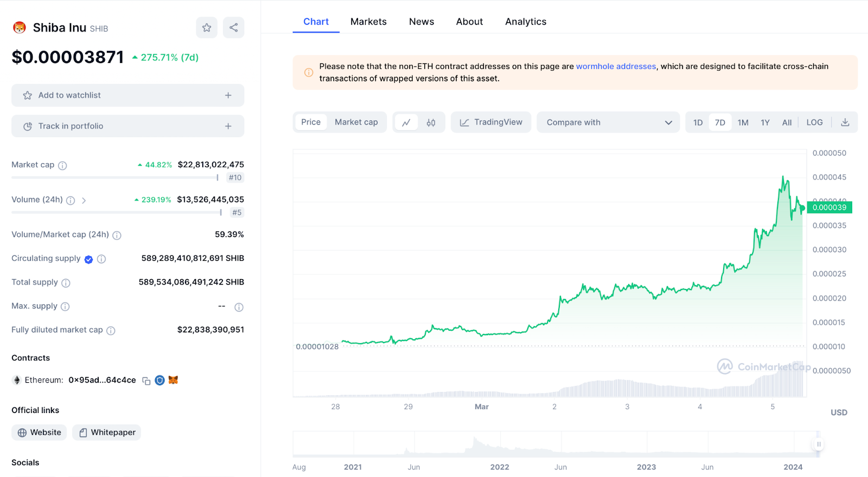Set chart range to 1D
The width and height of the screenshot is (868, 477).
[698, 123]
